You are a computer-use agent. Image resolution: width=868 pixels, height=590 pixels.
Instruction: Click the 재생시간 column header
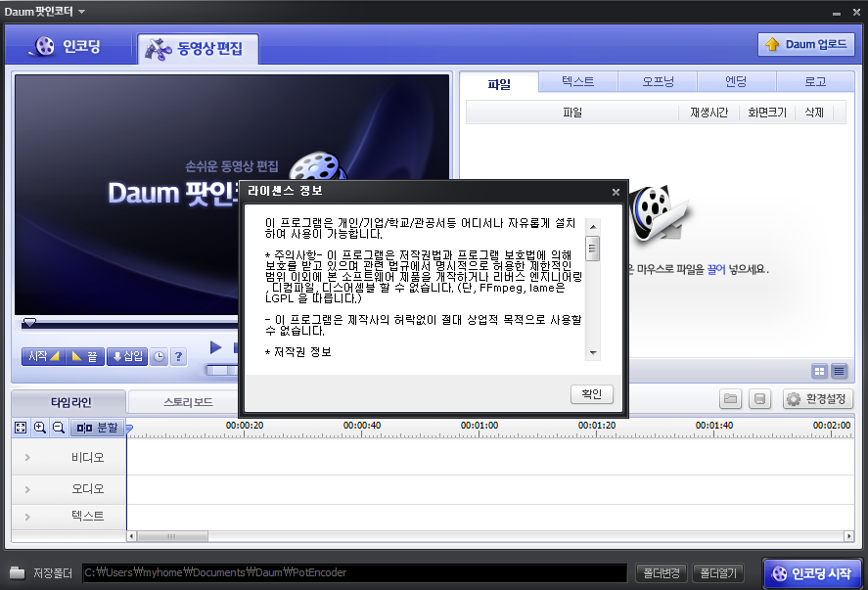click(708, 113)
